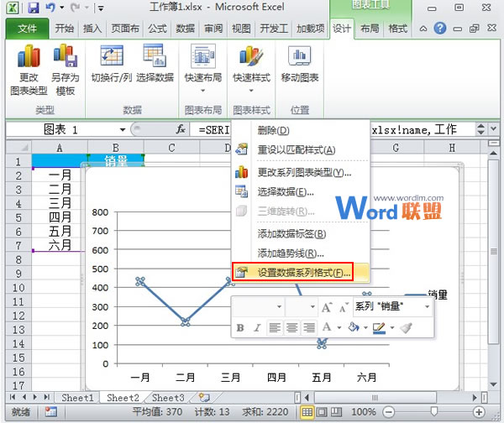Screen dimensions: 504x423
Task: Click the Excel Help question mark icon
Action: (x=439, y=29)
